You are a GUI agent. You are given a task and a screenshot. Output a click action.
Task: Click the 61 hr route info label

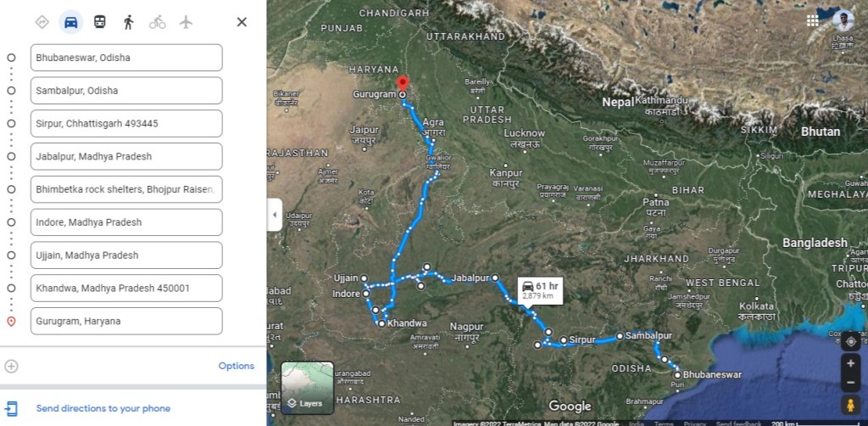(x=540, y=291)
